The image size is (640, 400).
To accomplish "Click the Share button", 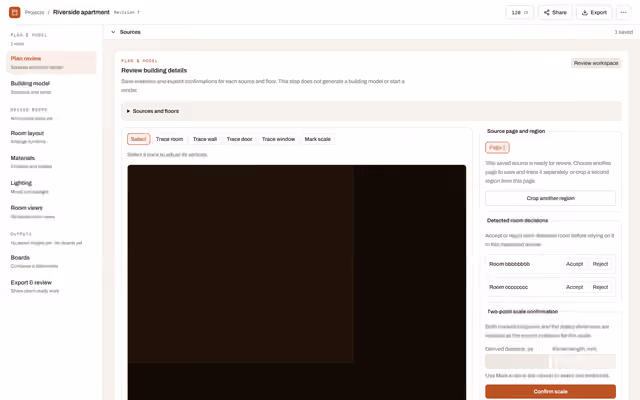I will tap(555, 12).
